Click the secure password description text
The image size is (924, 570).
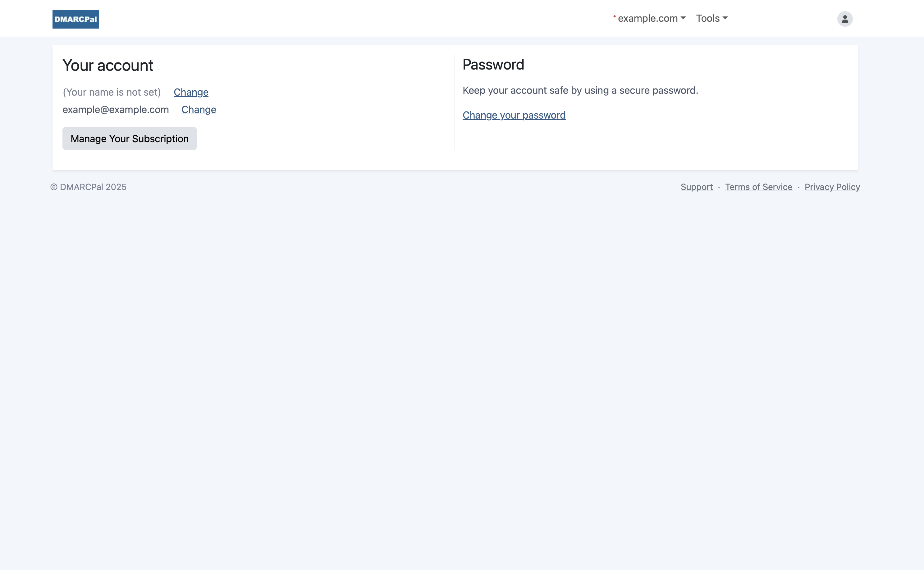pos(580,90)
